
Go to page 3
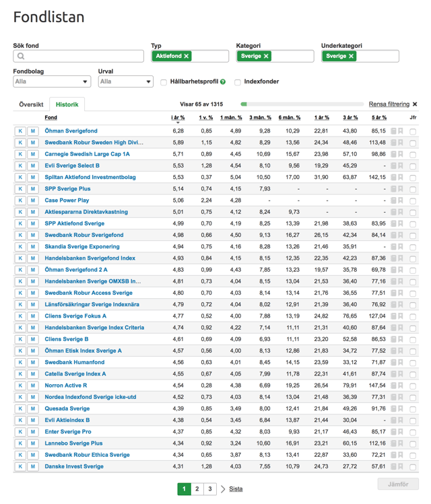210,489
